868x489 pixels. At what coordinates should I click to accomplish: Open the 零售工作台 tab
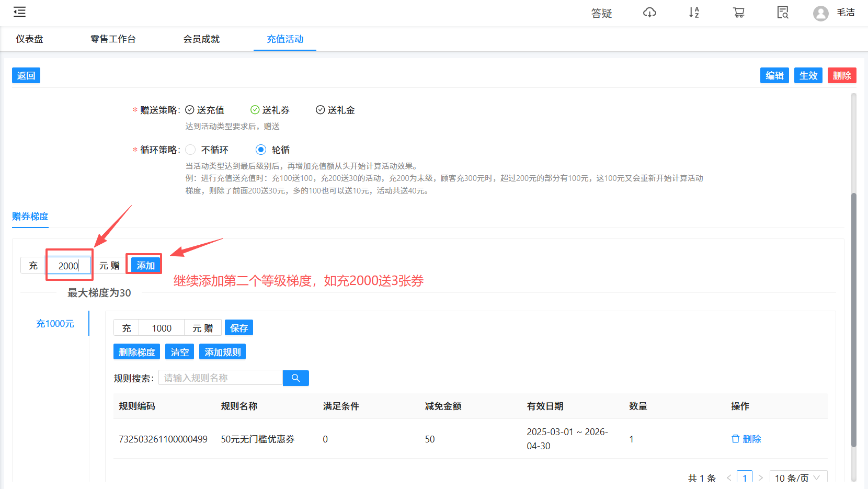(113, 39)
